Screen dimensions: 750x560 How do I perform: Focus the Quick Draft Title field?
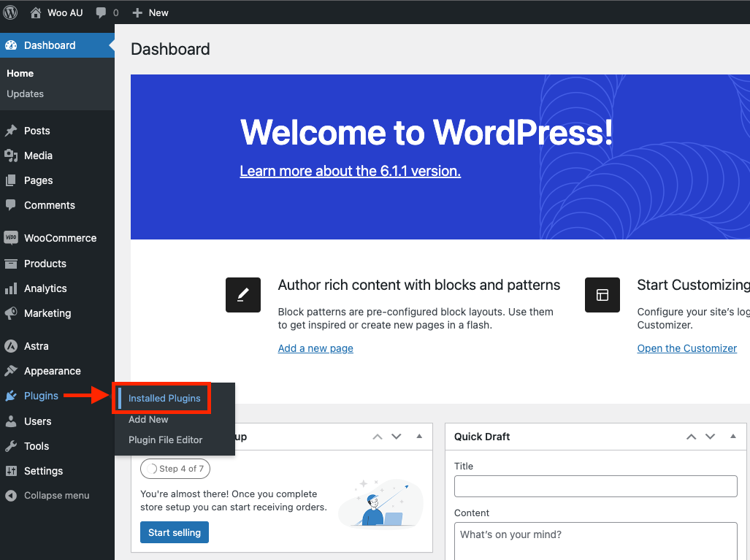tap(595, 486)
